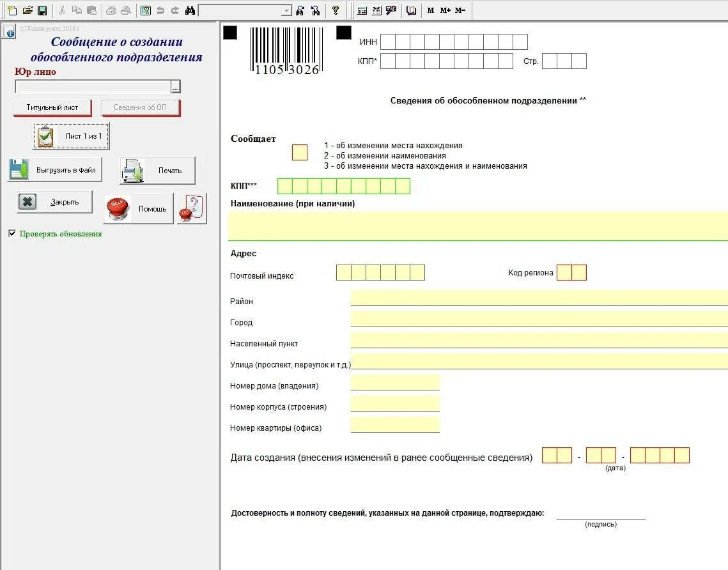
Task: Click the New document toolbar icon
Action: tap(12, 10)
